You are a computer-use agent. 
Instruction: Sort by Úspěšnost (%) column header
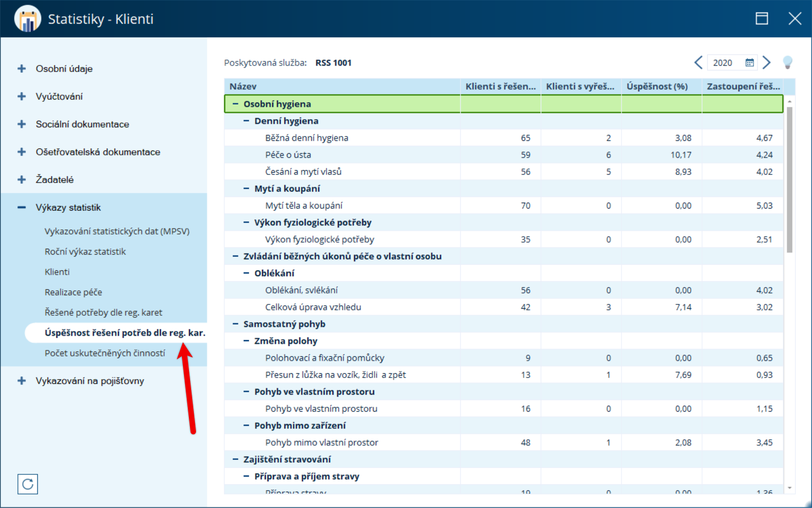click(662, 87)
